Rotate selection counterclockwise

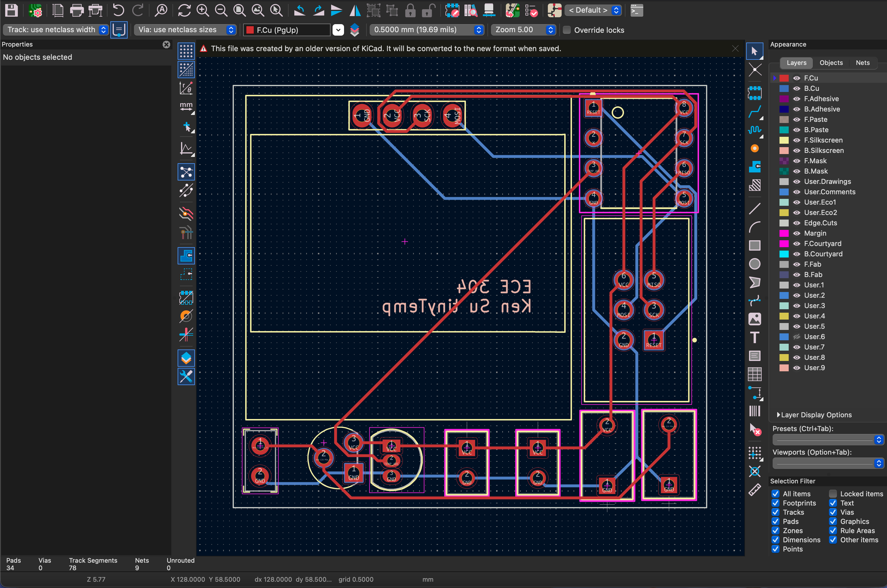click(299, 10)
